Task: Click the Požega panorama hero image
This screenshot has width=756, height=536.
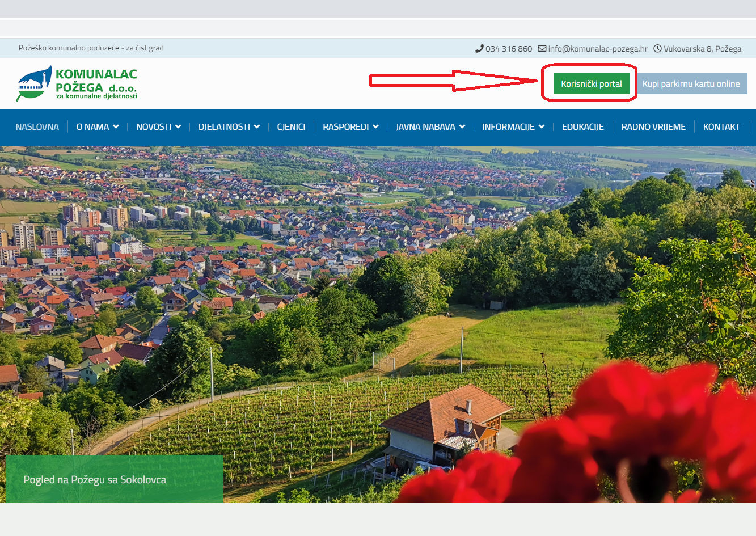Action: coord(378,324)
